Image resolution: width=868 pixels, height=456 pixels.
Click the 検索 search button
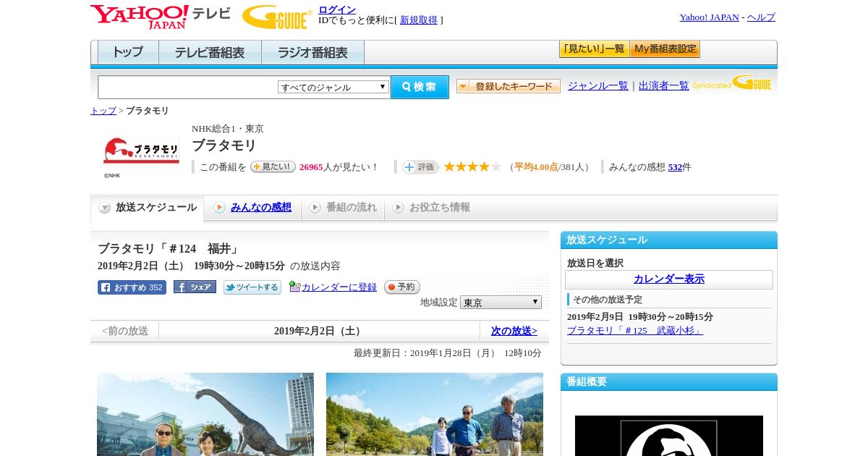[420, 87]
